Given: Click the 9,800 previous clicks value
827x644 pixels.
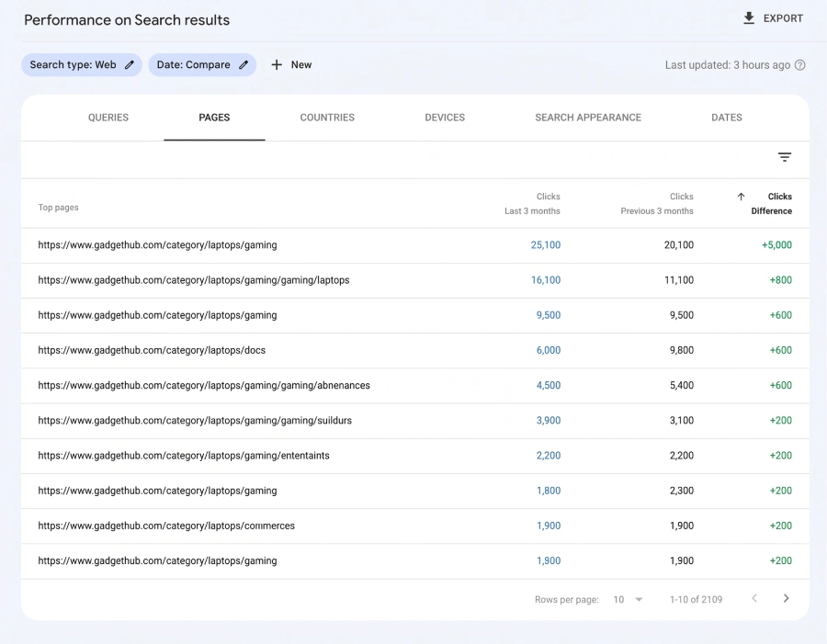Looking at the screenshot, I should click(682, 350).
